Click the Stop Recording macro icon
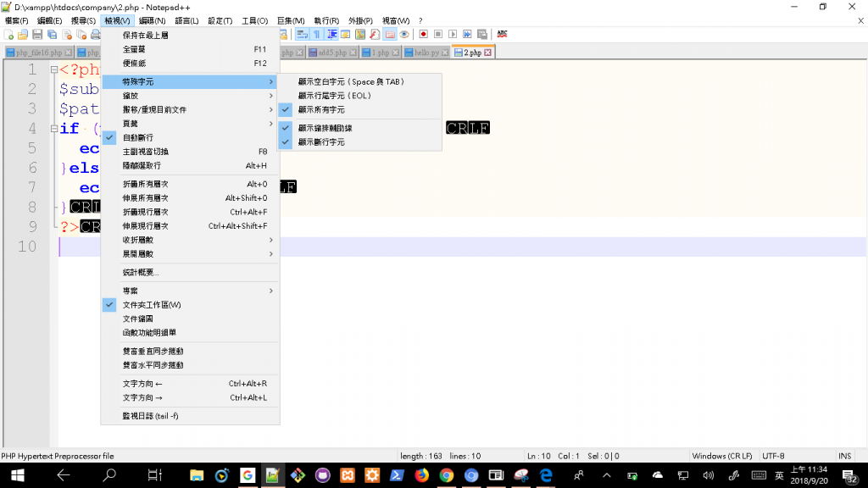 (438, 34)
